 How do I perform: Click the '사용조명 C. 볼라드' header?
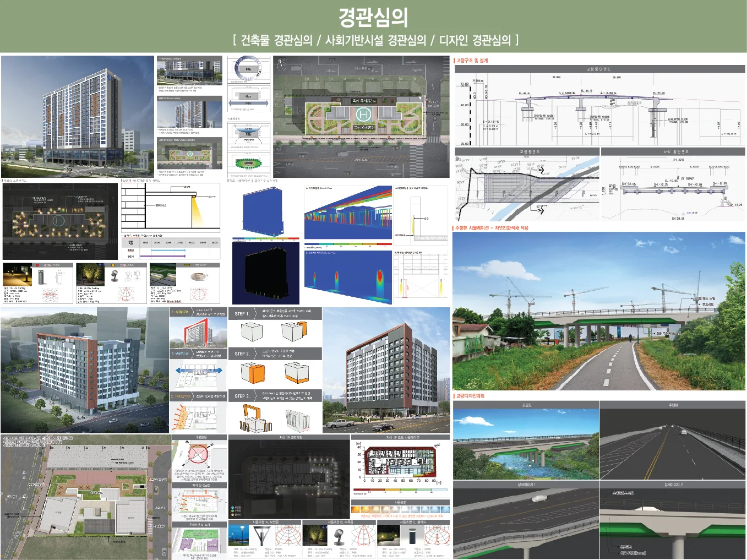[414, 522]
